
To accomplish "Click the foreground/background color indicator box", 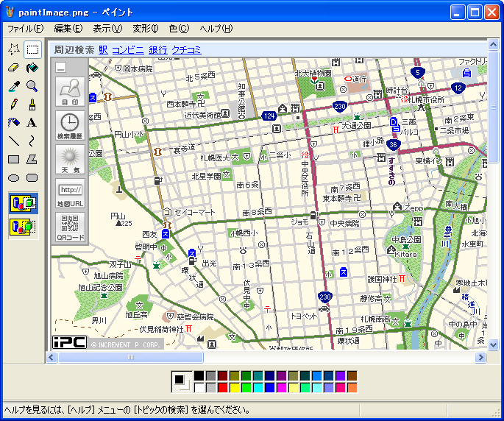I will tap(181, 382).
